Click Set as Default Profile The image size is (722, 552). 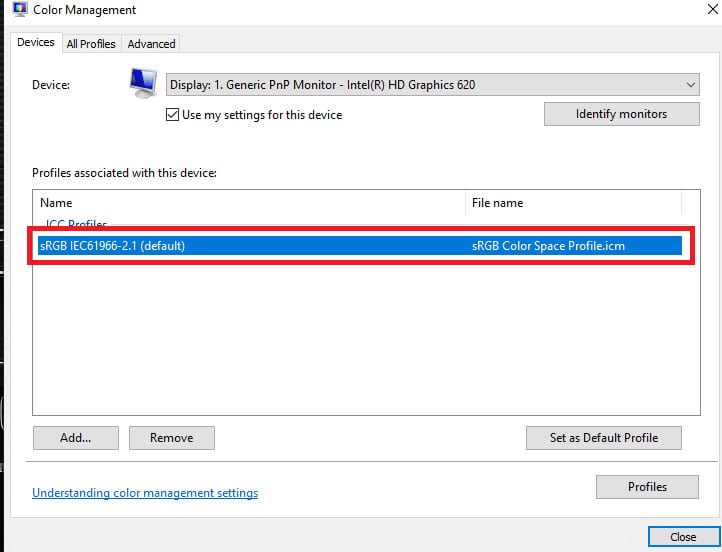pyautogui.click(x=604, y=437)
